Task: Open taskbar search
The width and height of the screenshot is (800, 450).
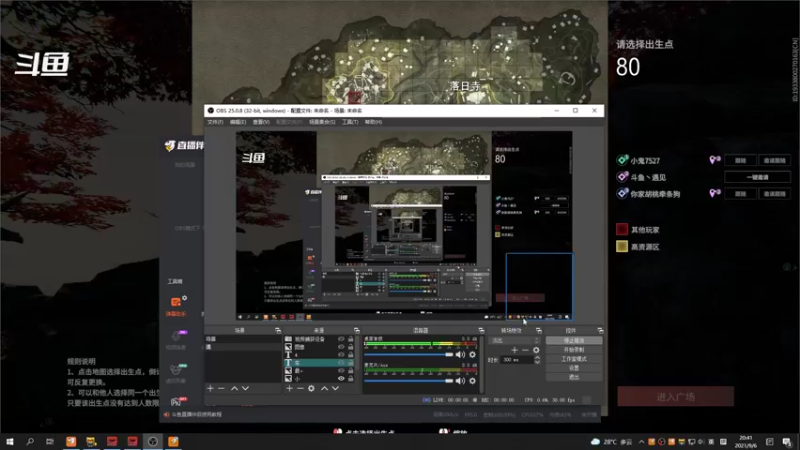Action: (30, 441)
